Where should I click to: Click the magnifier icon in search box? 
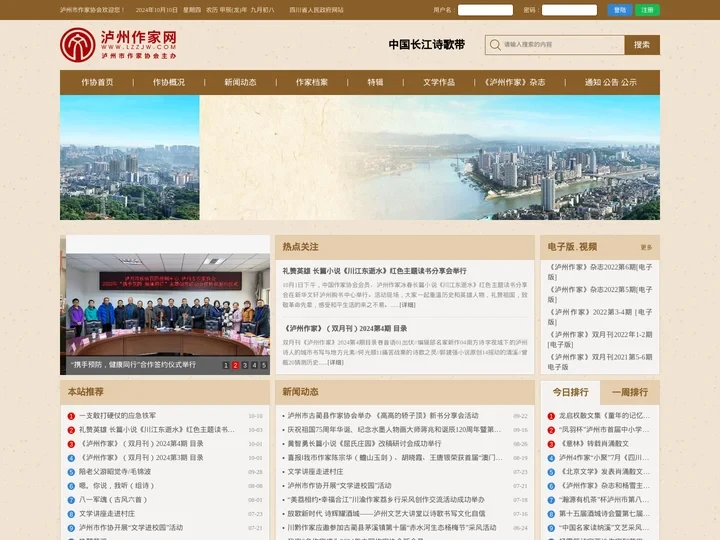pos(495,45)
